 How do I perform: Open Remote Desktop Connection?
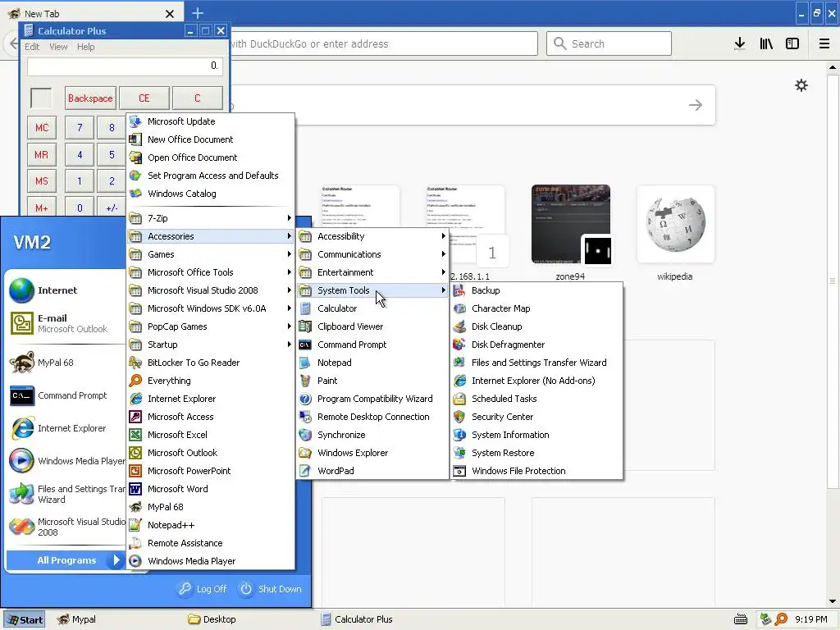pyautogui.click(x=373, y=417)
